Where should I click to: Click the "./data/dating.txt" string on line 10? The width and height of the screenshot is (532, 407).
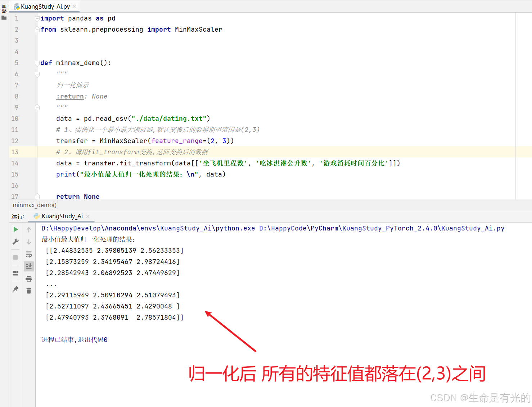click(169, 119)
